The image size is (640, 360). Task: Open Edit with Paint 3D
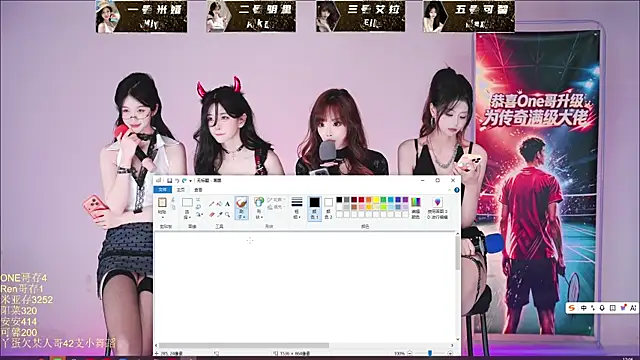coord(438,207)
